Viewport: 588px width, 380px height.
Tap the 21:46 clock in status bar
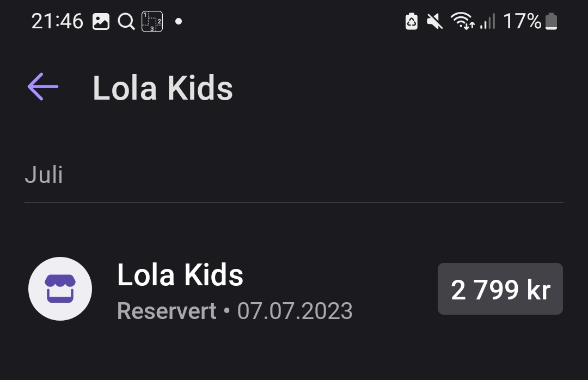[x=57, y=21]
